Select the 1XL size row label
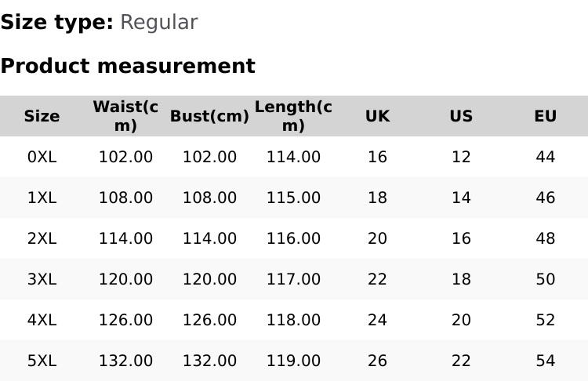The height and width of the screenshot is (381, 588). point(42,198)
